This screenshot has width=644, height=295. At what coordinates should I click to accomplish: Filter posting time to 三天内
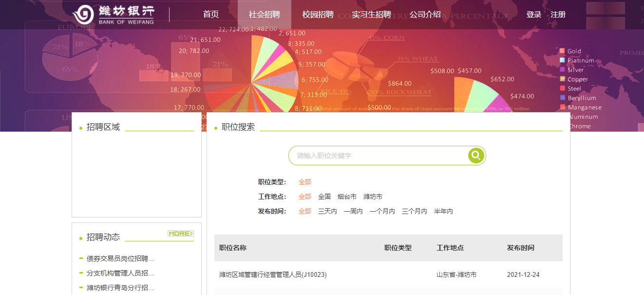pos(327,212)
